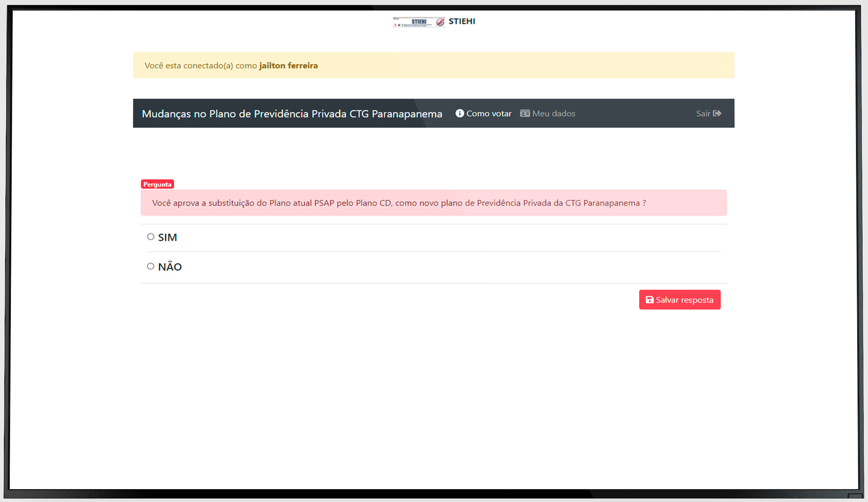Click the question text about Plano CD
Screen dimensions: 868x502
coord(399,203)
